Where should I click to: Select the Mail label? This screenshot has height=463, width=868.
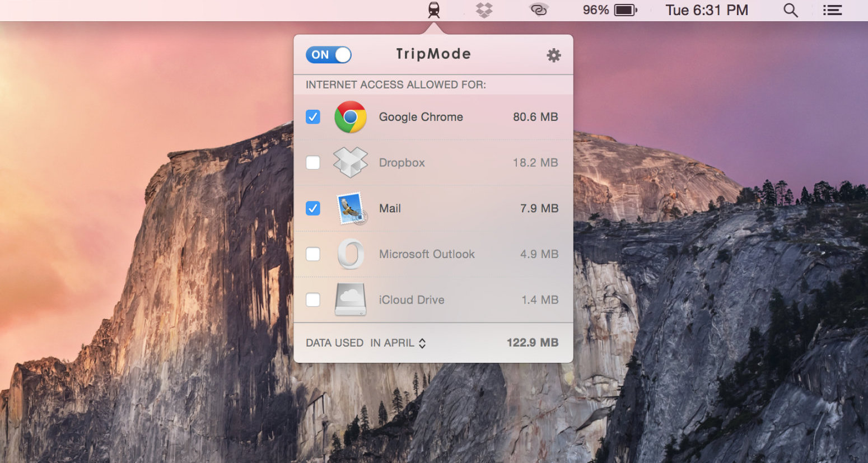pyautogui.click(x=390, y=208)
